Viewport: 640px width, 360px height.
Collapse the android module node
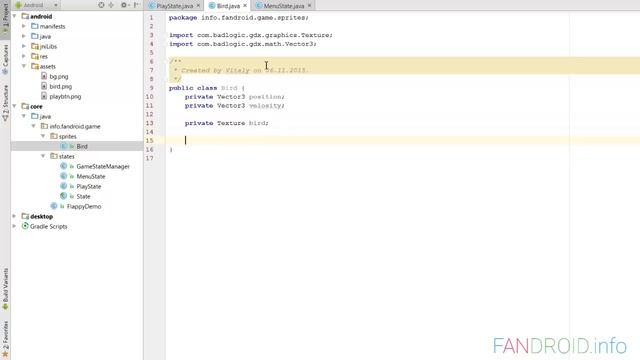(x=15, y=16)
